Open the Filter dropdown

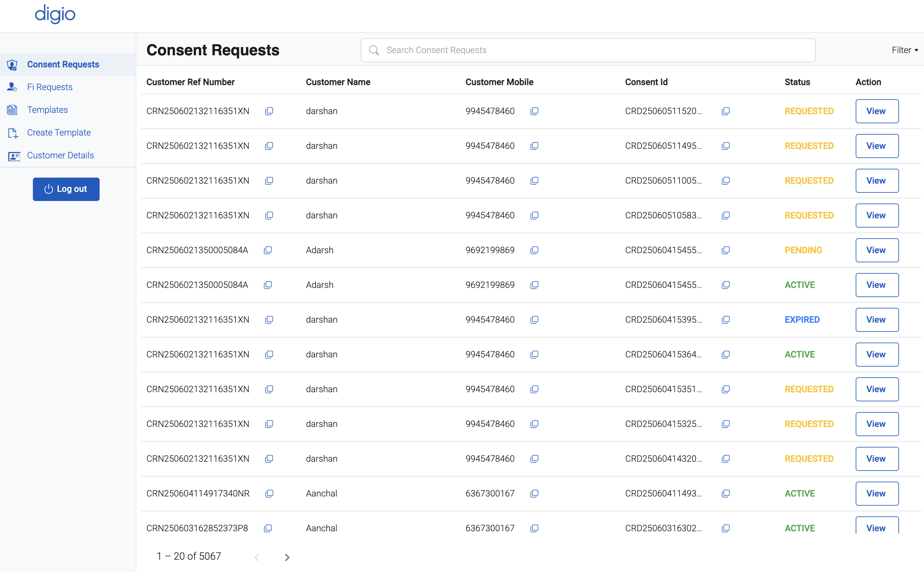(x=905, y=50)
